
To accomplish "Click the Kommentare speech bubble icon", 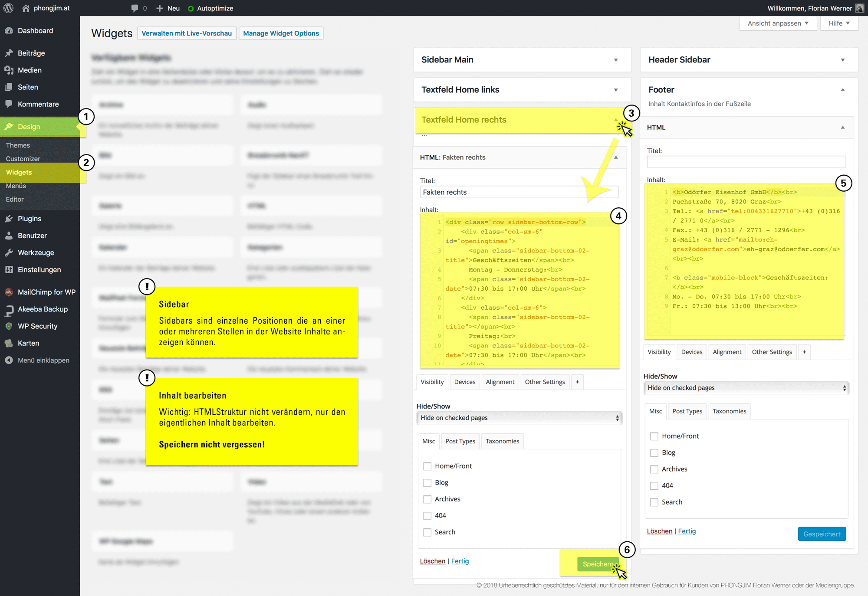I will (9, 104).
